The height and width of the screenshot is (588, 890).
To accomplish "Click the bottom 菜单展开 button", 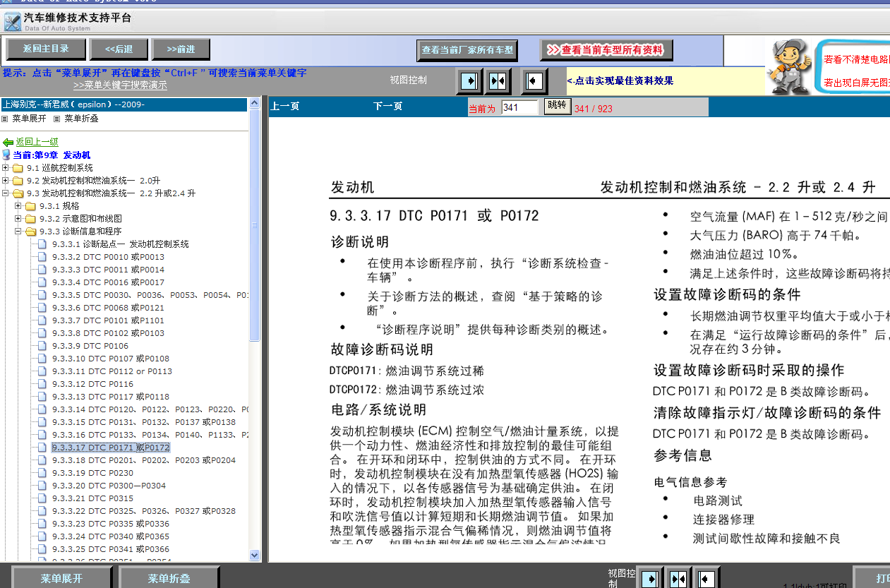I will tap(61, 579).
